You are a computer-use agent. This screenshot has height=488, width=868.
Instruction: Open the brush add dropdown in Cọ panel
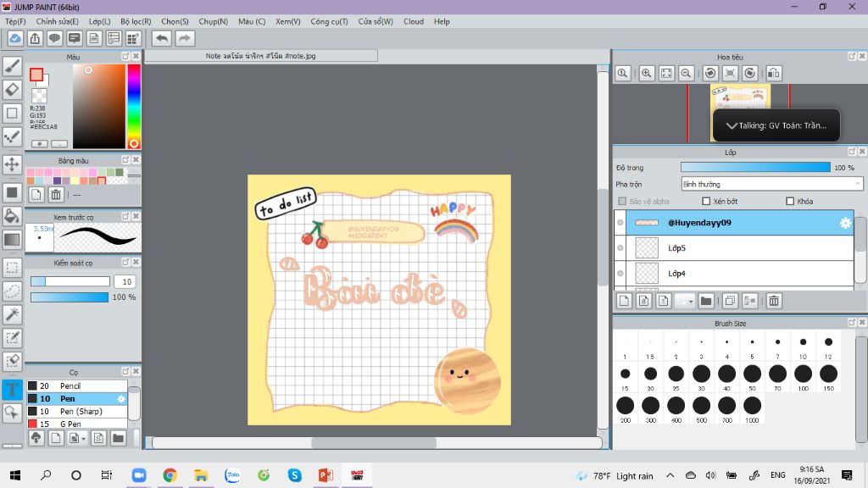[83, 439]
